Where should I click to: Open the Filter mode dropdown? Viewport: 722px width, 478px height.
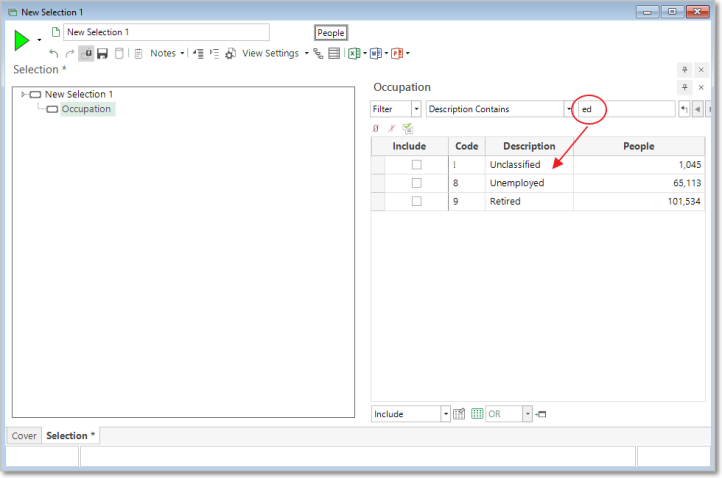coord(415,109)
